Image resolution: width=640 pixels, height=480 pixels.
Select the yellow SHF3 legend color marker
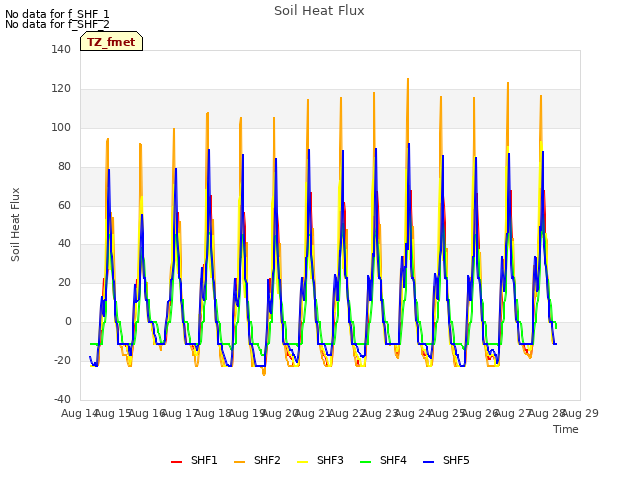[302, 462]
